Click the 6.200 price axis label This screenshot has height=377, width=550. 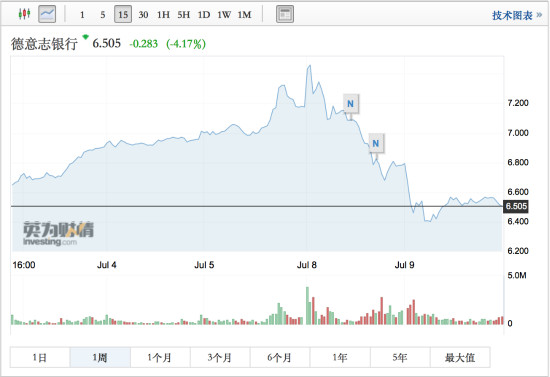[x=518, y=251]
